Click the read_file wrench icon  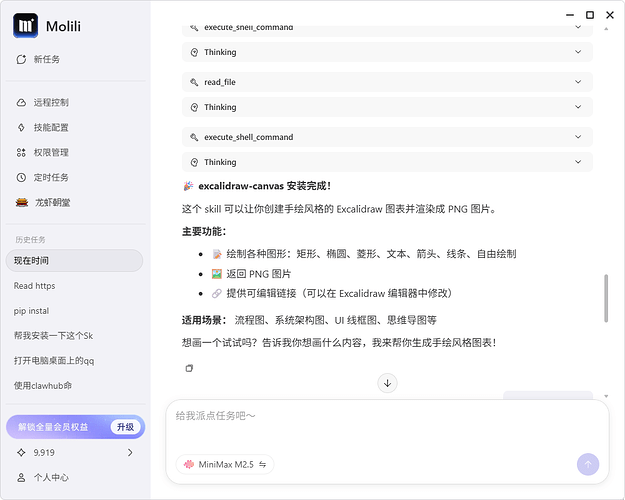194,82
